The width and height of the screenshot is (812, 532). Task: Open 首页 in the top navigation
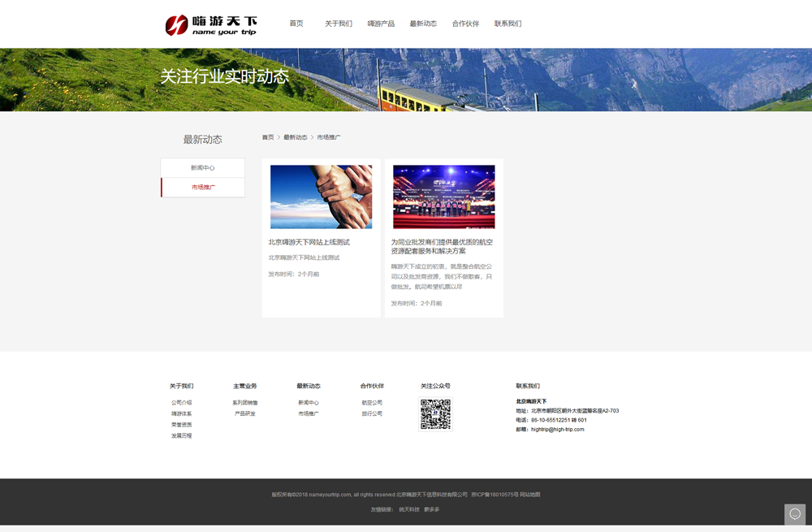coord(296,24)
